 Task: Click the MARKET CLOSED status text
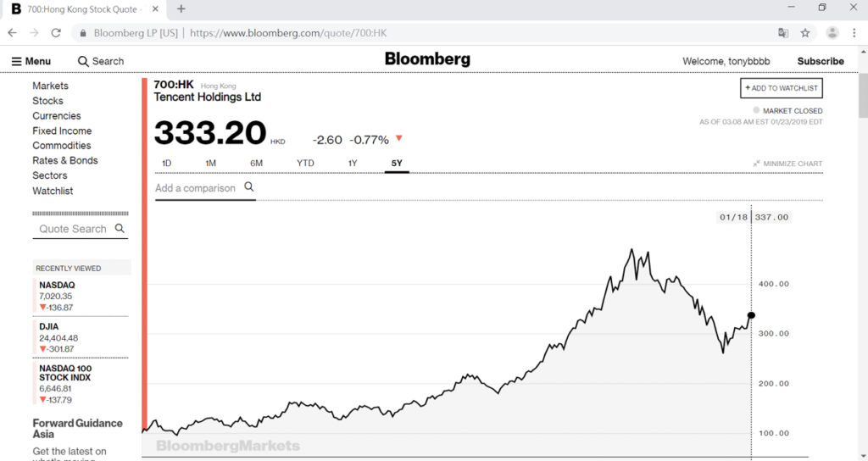793,111
